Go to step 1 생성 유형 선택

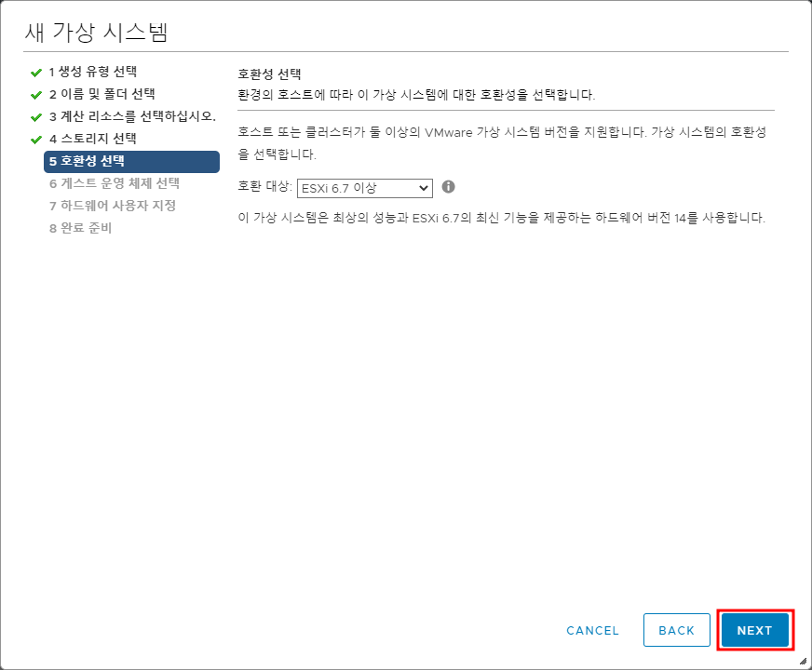point(93,72)
